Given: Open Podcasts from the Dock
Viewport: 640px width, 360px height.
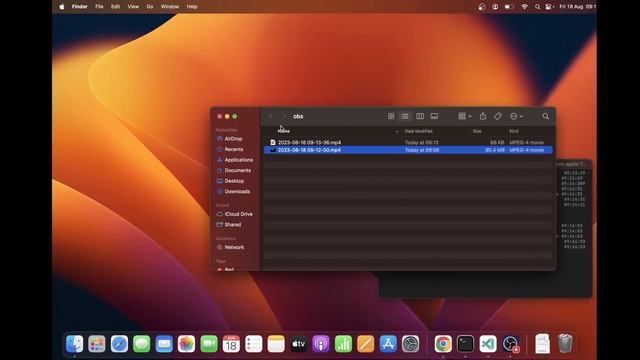Looking at the screenshot, I should 321,344.
